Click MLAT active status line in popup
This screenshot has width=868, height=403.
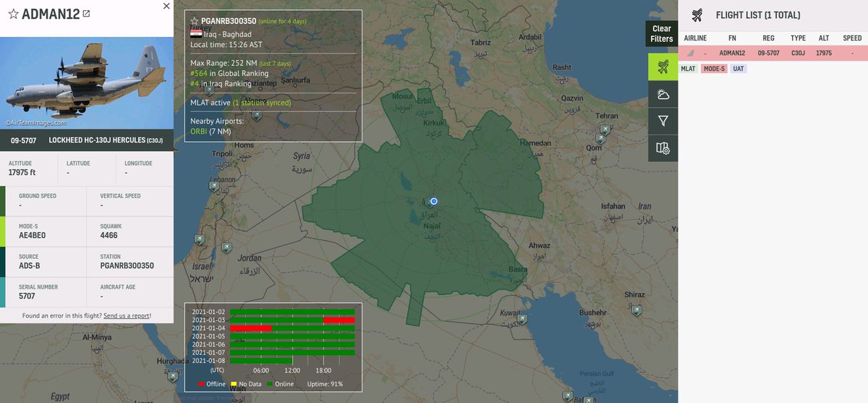(x=240, y=103)
